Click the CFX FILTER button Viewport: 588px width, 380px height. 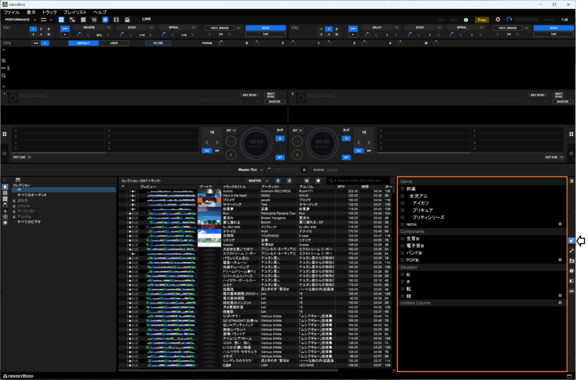tap(158, 43)
